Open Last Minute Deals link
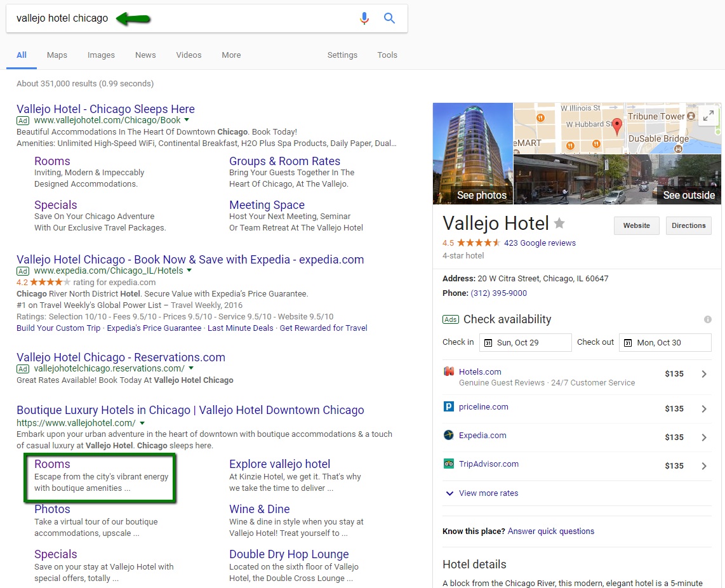Image resolution: width=725 pixels, height=588 pixels. tap(241, 328)
